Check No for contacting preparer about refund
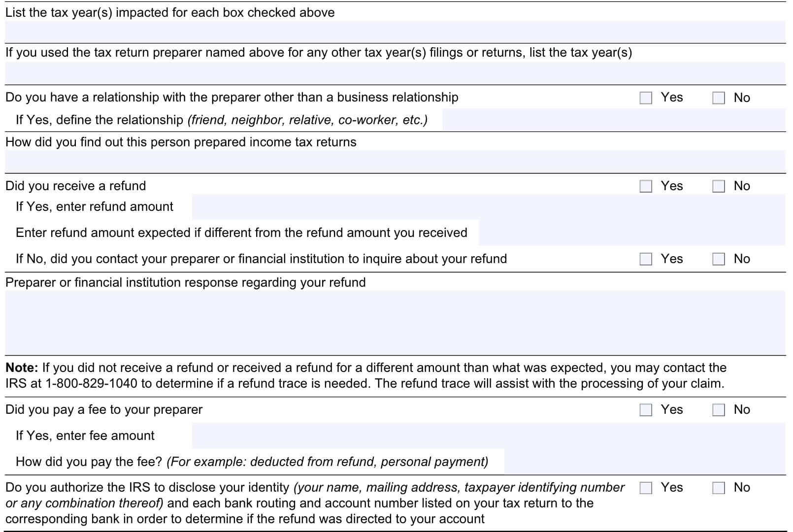 click(x=719, y=259)
